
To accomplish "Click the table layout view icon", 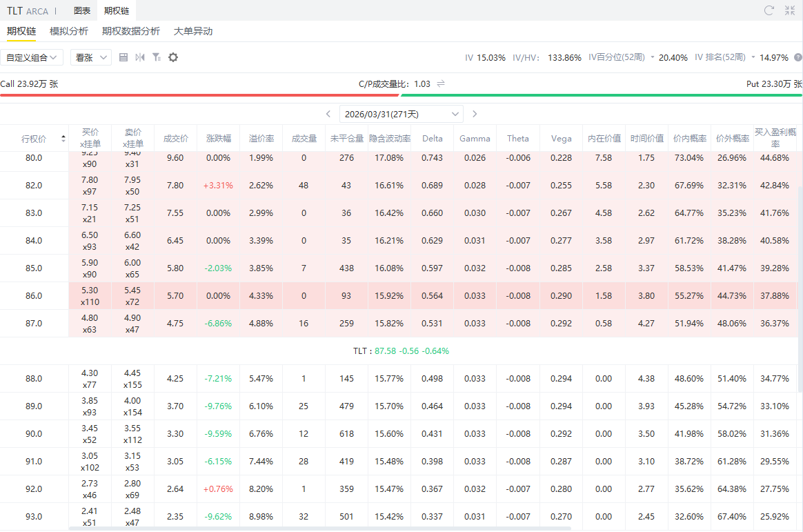I will 123,57.
